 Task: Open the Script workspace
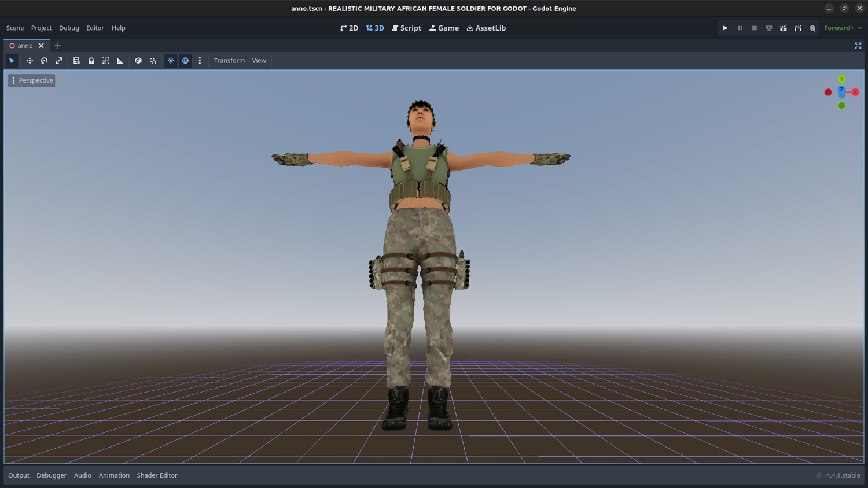[x=406, y=28]
